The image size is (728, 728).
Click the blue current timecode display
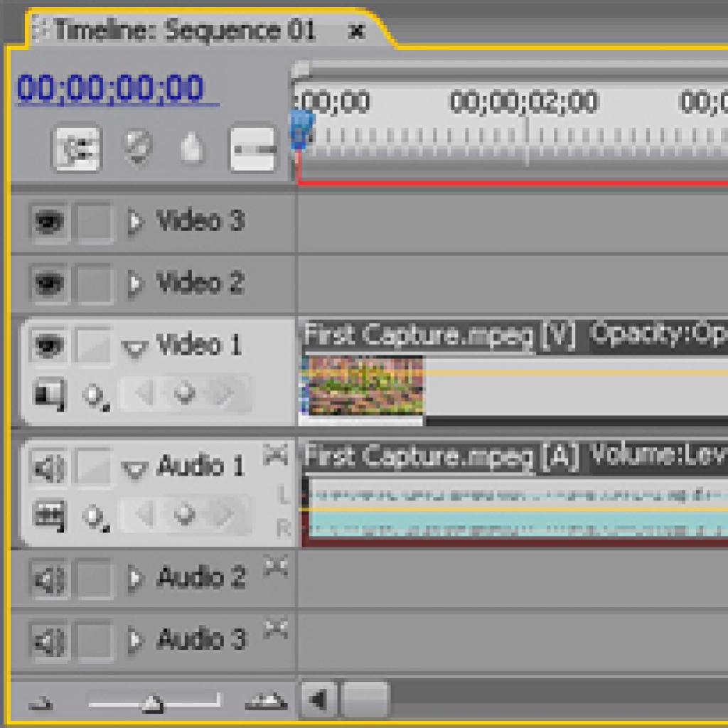pos(112,88)
